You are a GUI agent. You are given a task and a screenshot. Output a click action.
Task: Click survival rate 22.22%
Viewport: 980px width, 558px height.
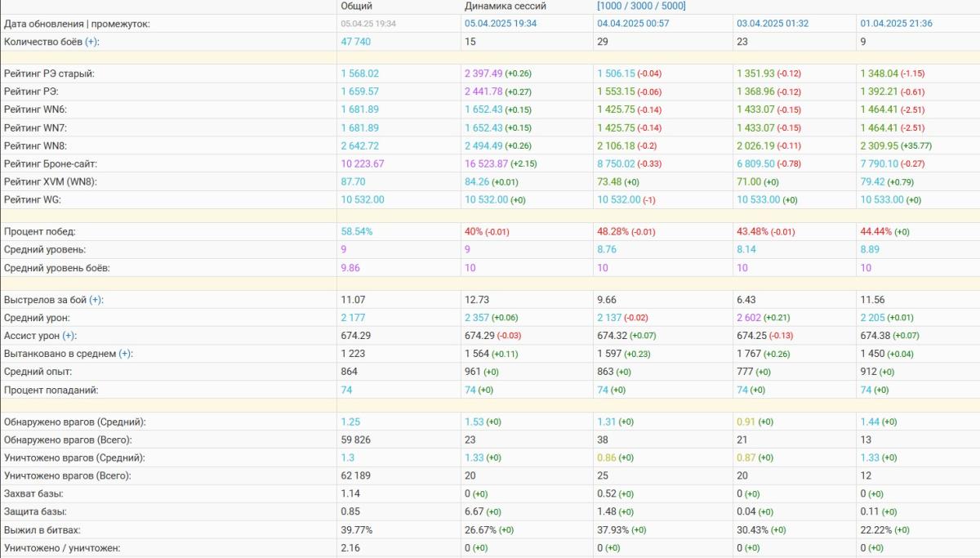point(876,529)
